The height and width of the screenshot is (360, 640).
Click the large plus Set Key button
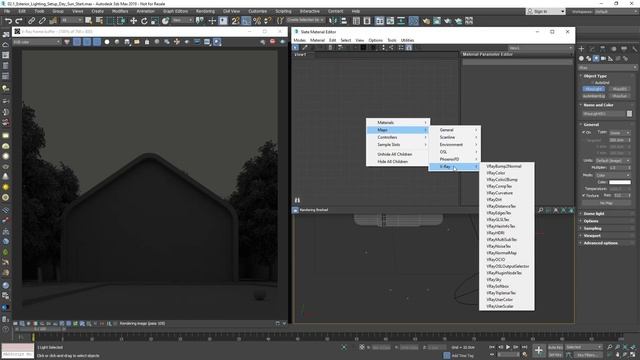tap(539, 350)
